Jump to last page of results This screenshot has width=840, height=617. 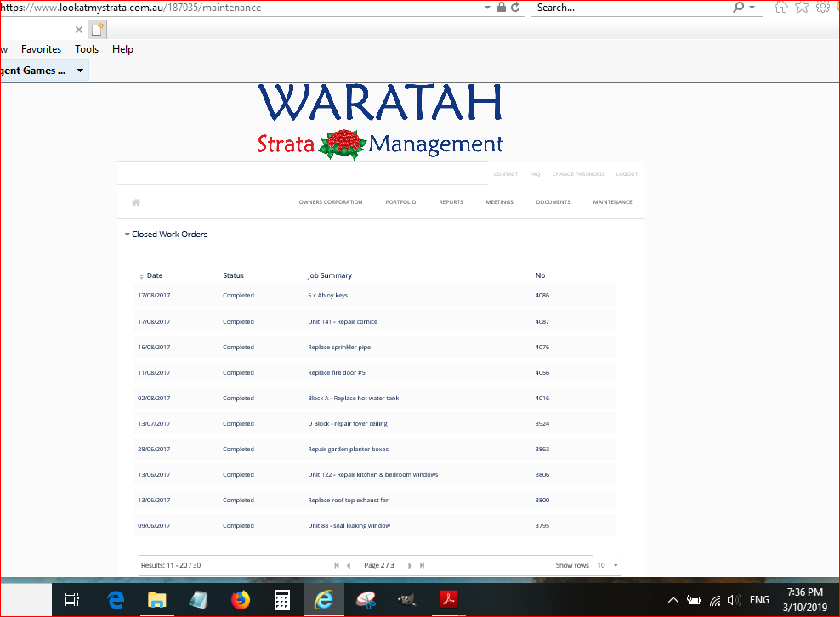coord(423,565)
